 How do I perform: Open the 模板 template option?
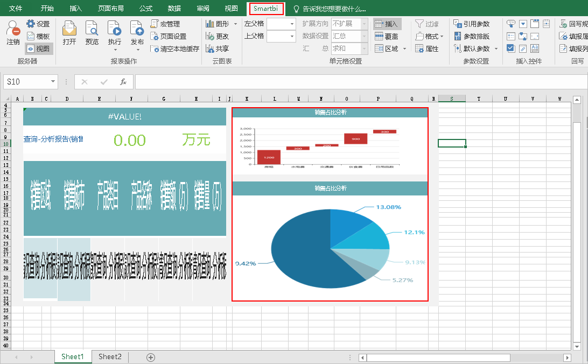point(38,37)
